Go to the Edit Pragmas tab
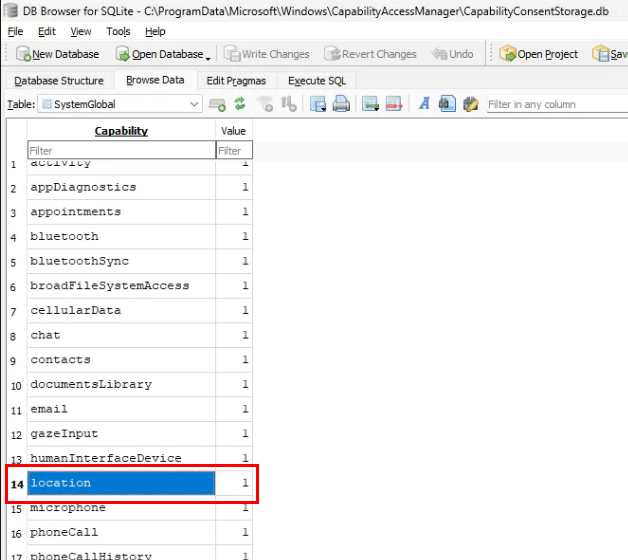628x560 pixels. point(236,80)
